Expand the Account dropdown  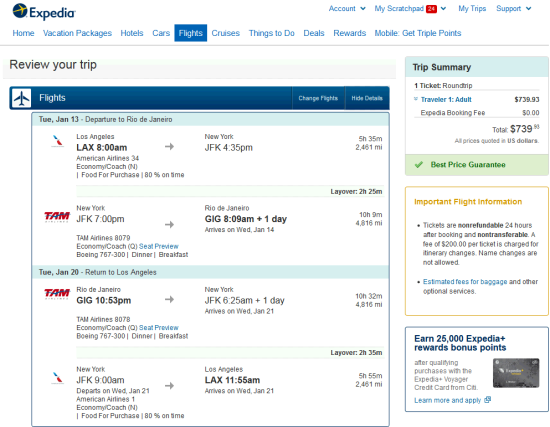pos(347,8)
